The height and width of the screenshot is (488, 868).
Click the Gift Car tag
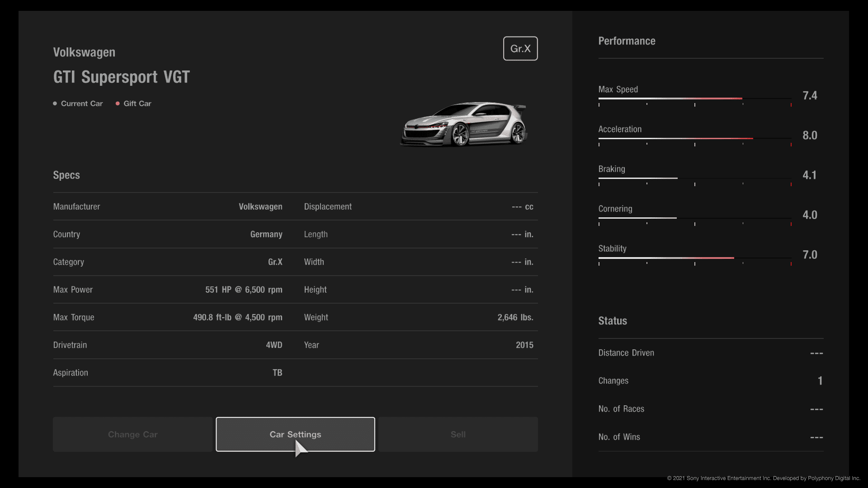(x=133, y=103)
